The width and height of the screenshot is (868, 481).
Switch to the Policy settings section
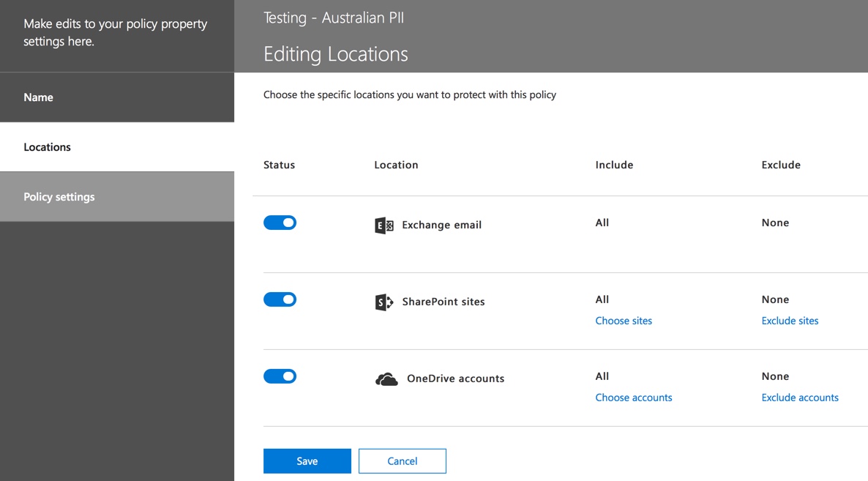tap(59, 196)
